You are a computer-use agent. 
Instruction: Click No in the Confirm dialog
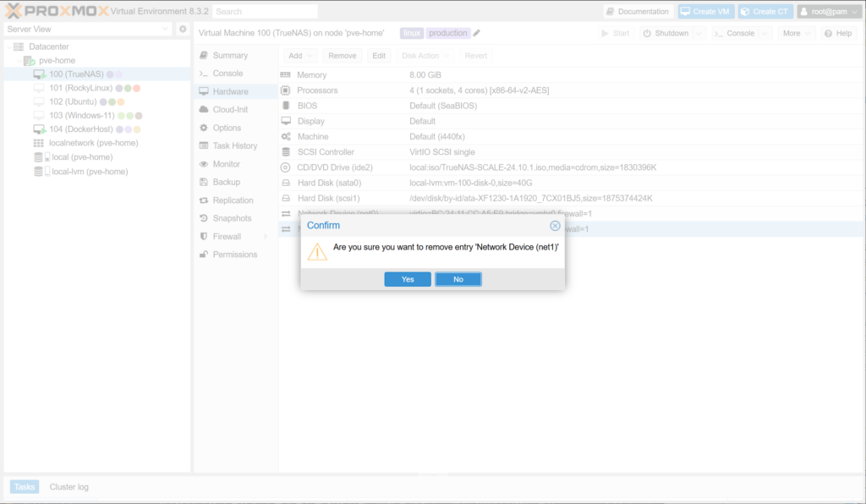click(x=458, y=279)
